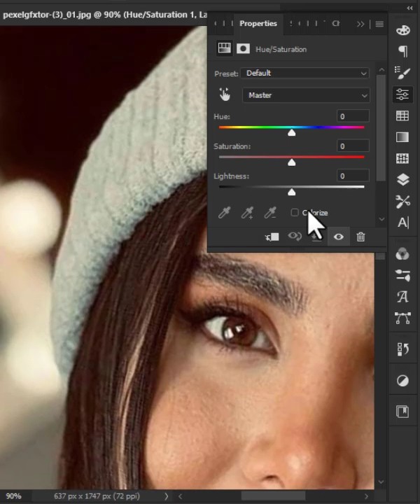
Task: Open the Glyphs panel icon
Action: [x=402, y=297]
